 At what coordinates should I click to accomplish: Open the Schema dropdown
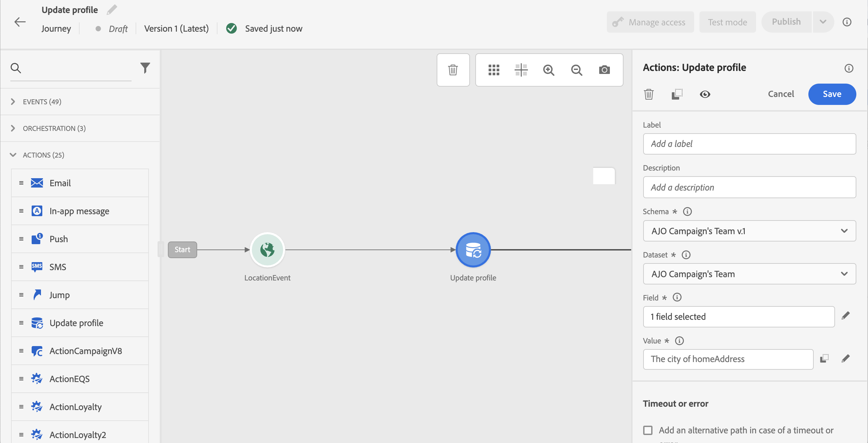[749, 231]
